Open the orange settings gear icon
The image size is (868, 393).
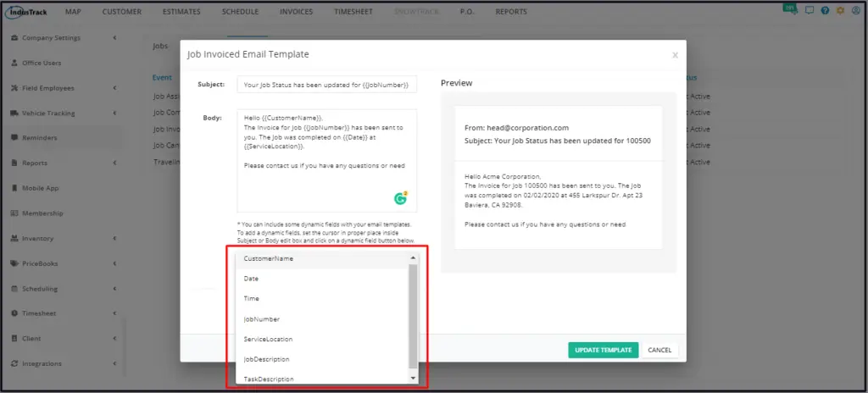[840, 10]
